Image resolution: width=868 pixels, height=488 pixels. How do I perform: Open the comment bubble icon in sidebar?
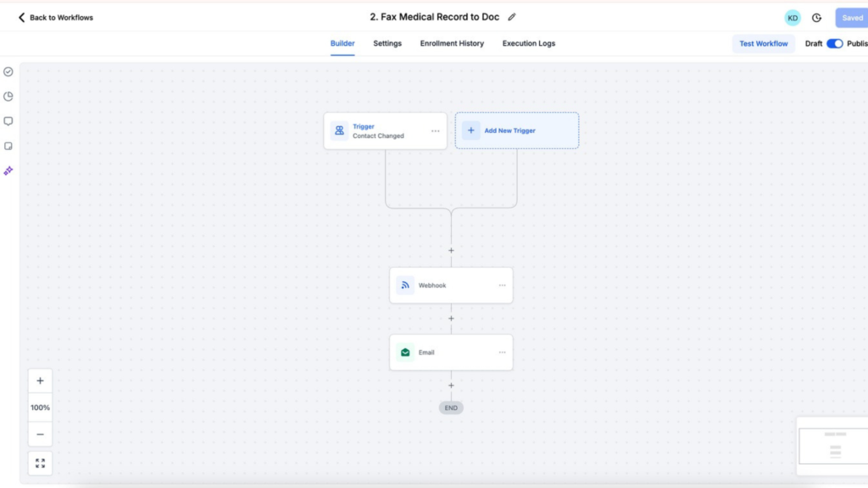[x=8, y=120]
